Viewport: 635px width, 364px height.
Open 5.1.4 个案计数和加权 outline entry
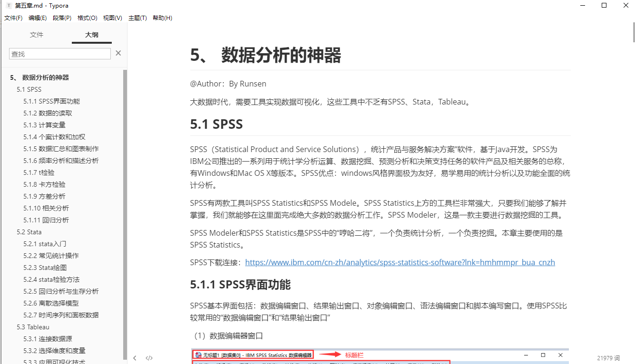point(55,137)
